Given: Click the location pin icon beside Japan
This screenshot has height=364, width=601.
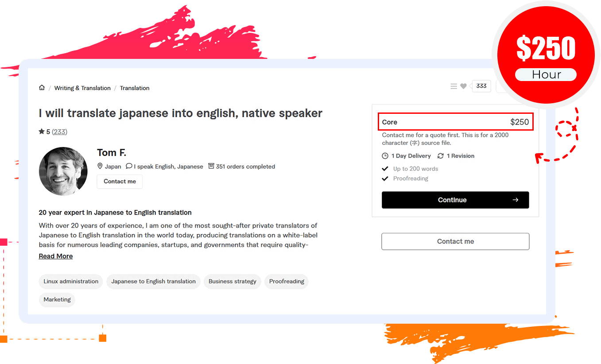Looking at the screenshot, I should [100, 167].
